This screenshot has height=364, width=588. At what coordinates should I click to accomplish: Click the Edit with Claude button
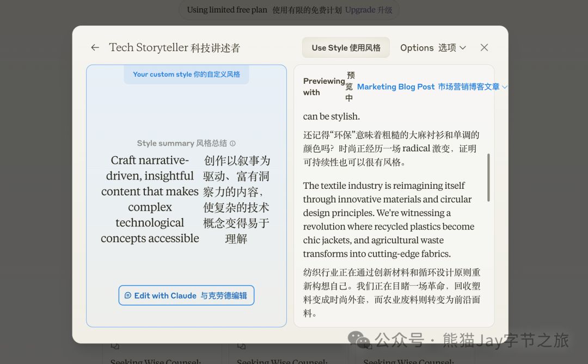186,295
